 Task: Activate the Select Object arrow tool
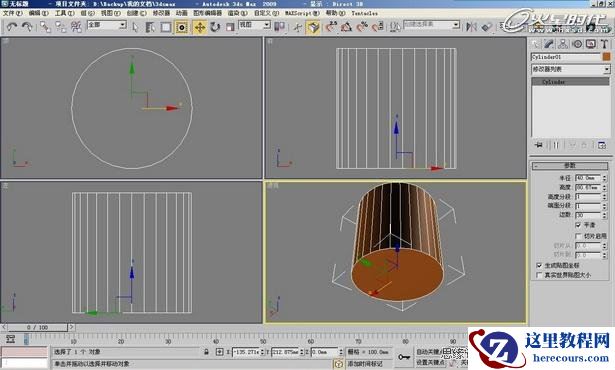click(135, 27)
